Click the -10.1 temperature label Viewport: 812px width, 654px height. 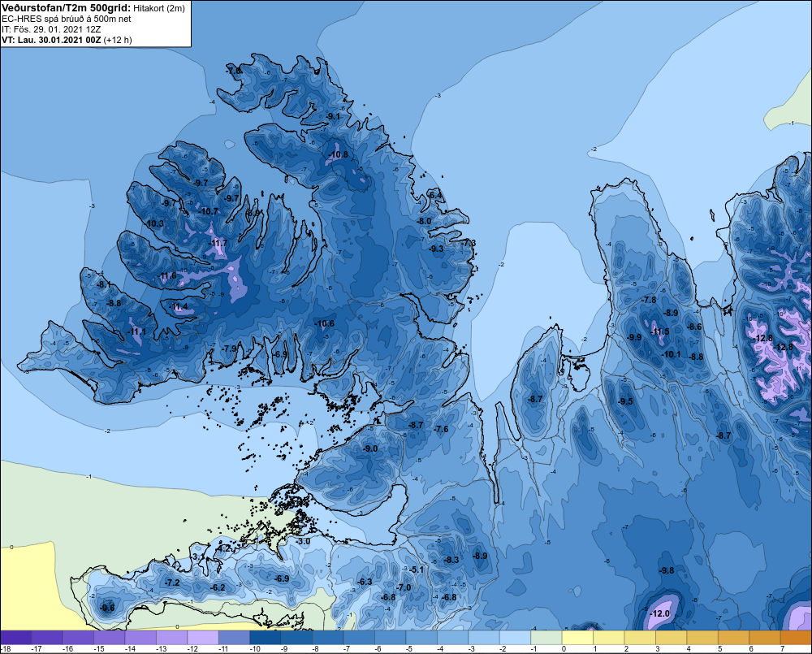click(x=672, y=354)
